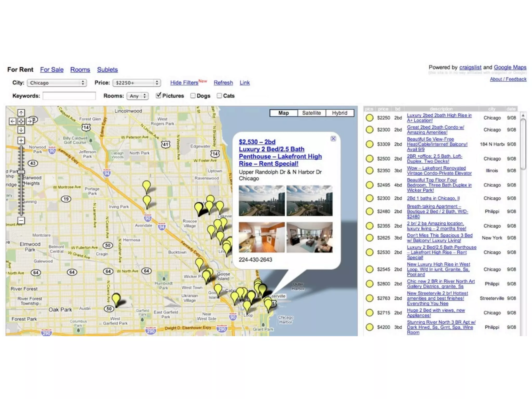
Task: Close the listing info popup
Action: coord(333,138)
